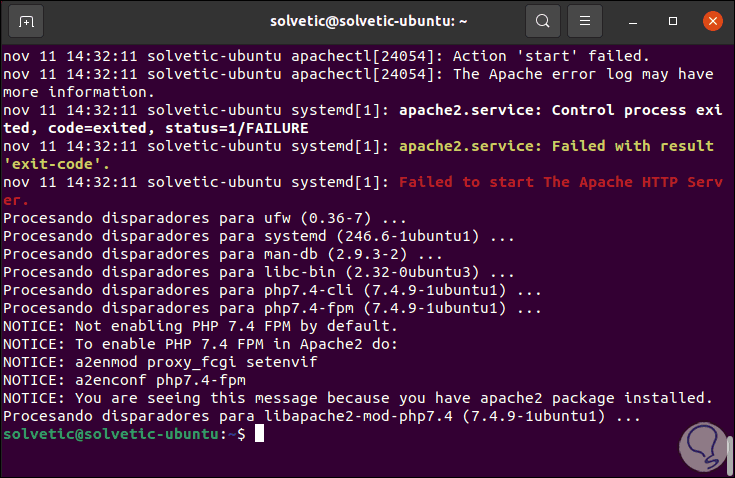Close the terminal window
The height and width of the screenshot is (478, 735).
click(x=710, y=20)
